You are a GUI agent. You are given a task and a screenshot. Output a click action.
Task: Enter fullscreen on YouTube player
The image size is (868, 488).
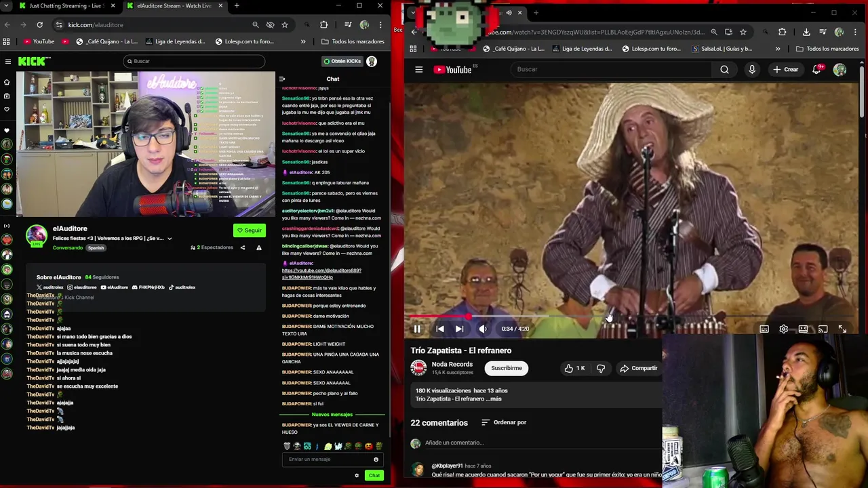point(842,329)
